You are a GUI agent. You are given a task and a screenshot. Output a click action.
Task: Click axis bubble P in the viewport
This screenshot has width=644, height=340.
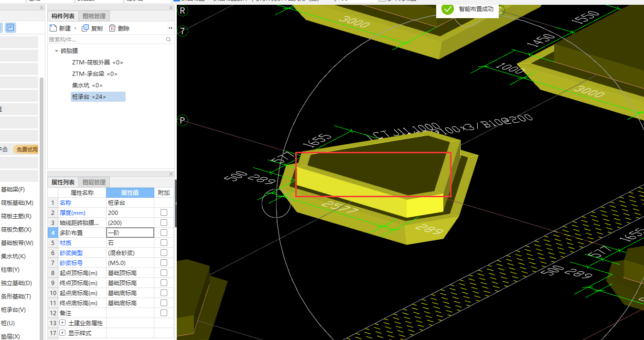coord(182,120)
